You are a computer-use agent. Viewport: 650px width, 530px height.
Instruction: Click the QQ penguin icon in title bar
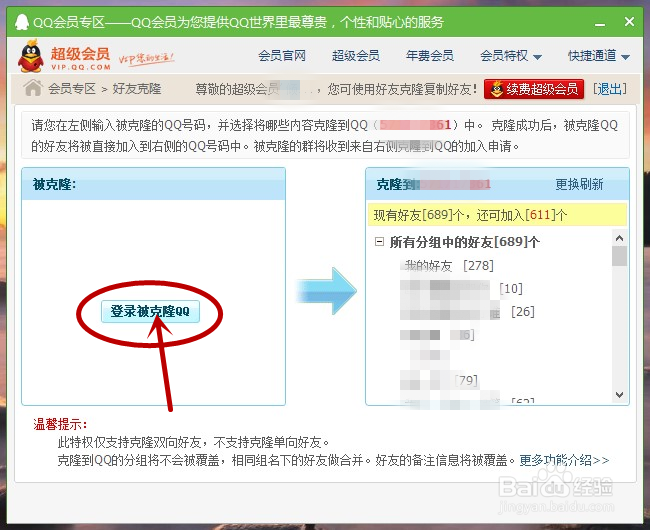point(22,22)
